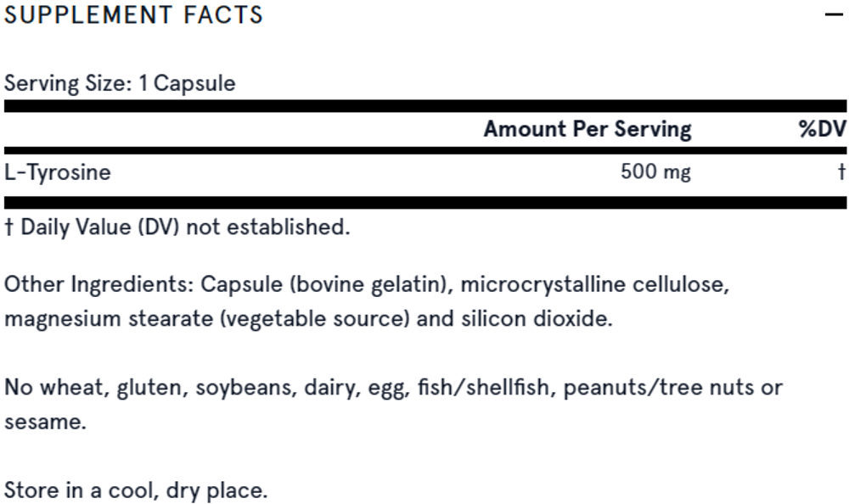
Task: Click the 500 mg amount value
Action: 655,172
